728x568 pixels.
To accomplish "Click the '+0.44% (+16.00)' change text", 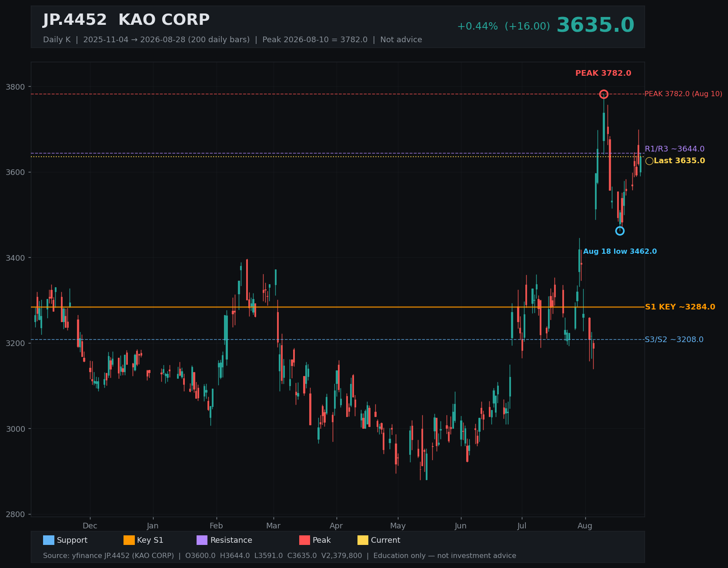I will 503,27.
